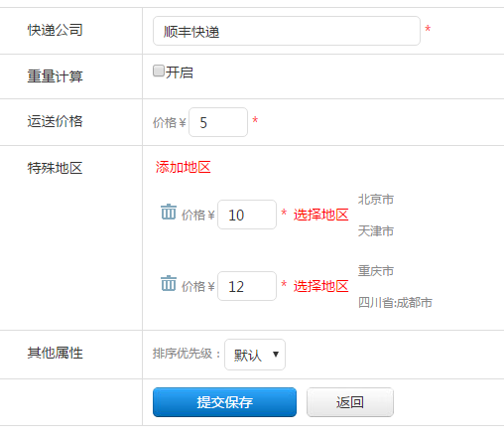The image size is (504, 438).
Task: Focus the 快递公司 field with 顺丰快递
Action: pos(287,31)
